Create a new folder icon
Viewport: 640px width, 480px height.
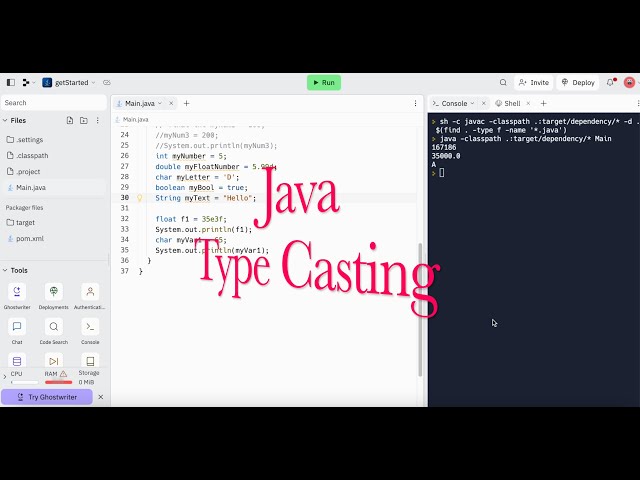[x=84, y=120]
